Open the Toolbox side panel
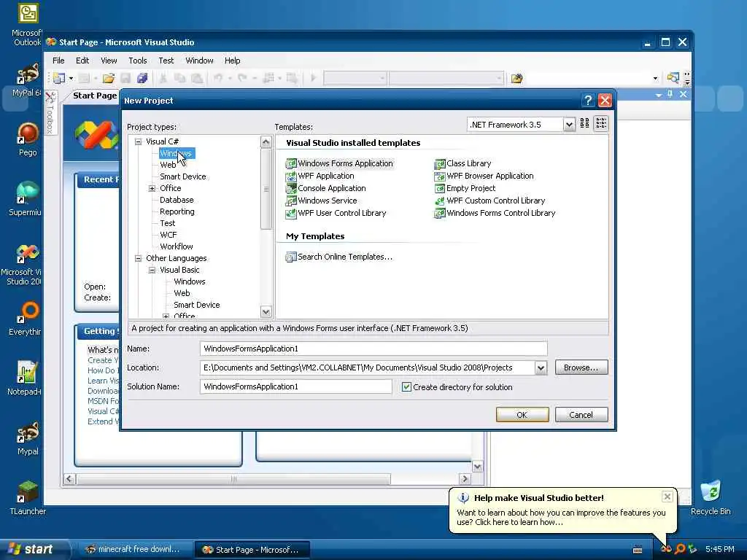747x560 pixels. click(50, 112)
